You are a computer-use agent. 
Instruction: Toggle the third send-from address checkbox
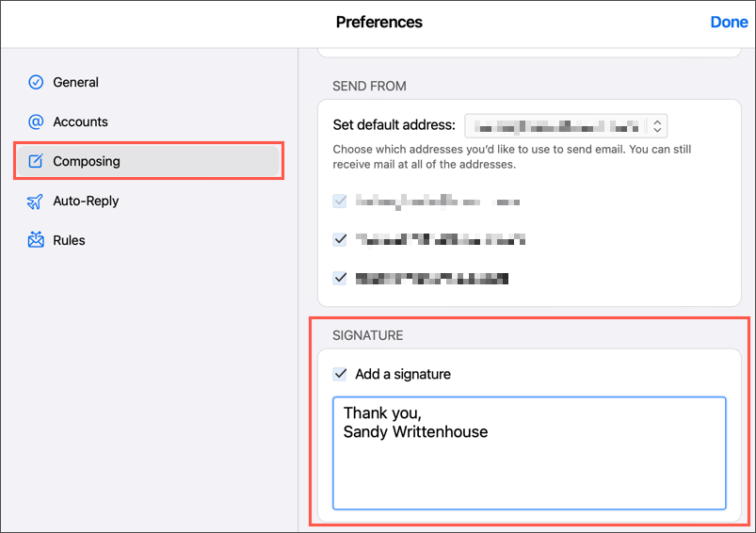[340, 278]
